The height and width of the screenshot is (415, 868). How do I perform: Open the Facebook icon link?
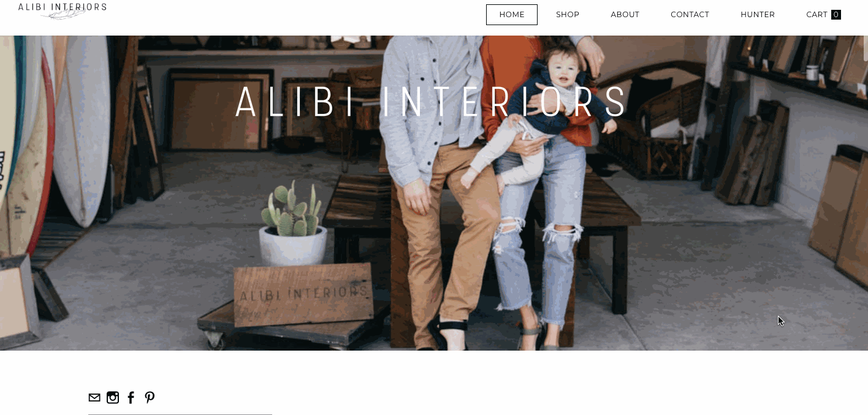pos(131,398)
